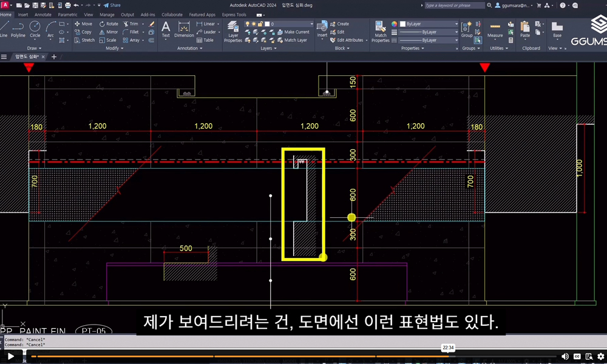
Task: Switch to the Manage ribbon tab
Action: 107,15
